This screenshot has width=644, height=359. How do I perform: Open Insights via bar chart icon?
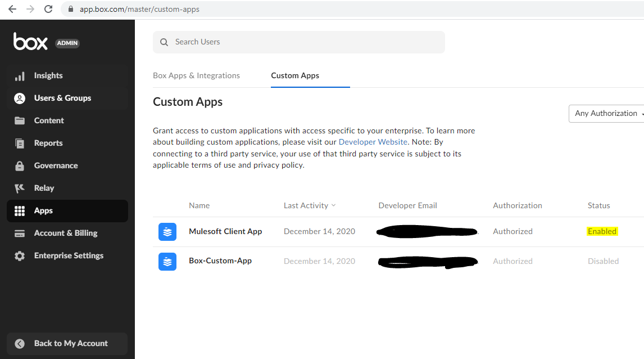[x=20, y=76]
